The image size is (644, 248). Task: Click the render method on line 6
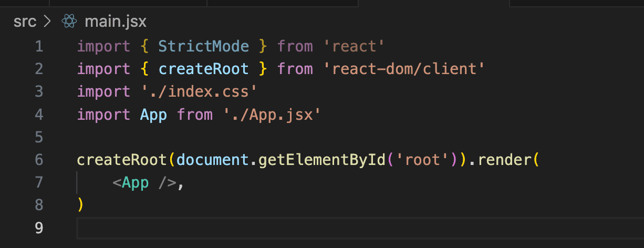504,160
